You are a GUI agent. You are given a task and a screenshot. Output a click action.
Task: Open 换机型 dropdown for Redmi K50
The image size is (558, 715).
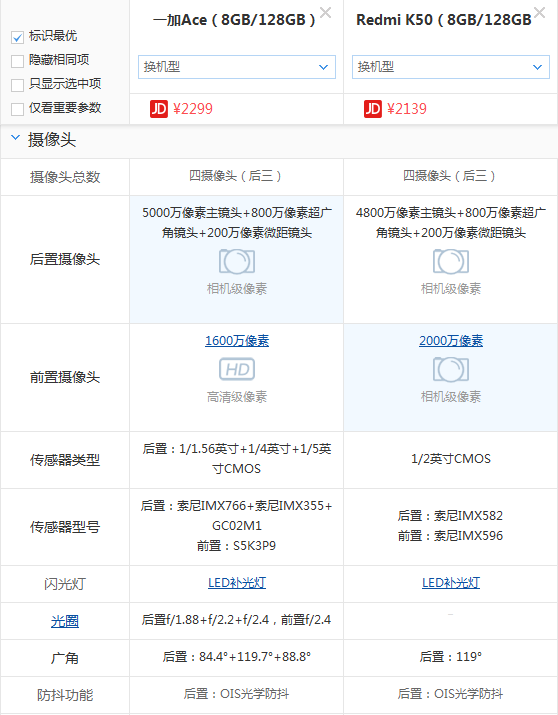451,67
